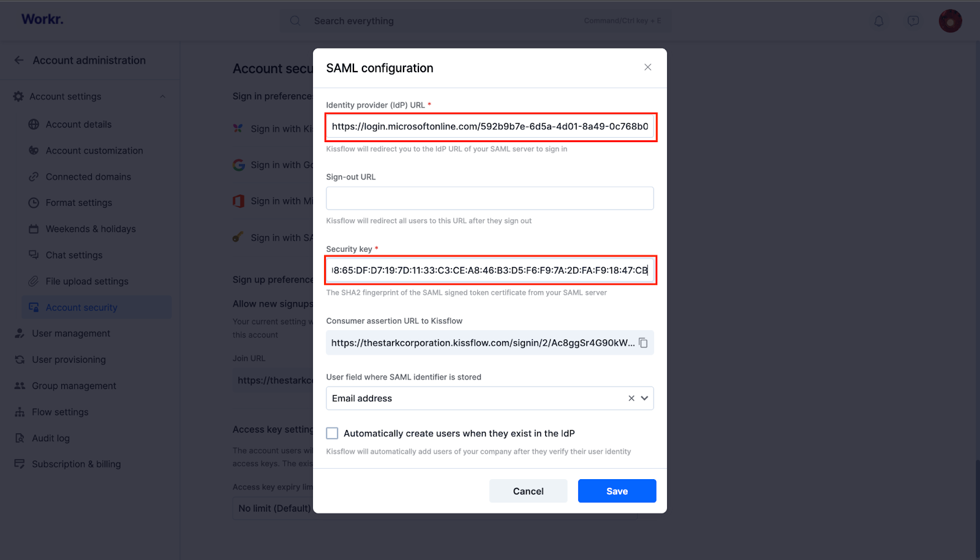The width and height of the screenshot is (980, 560).
Task: Clear the Email address selection
Action: 631,398
